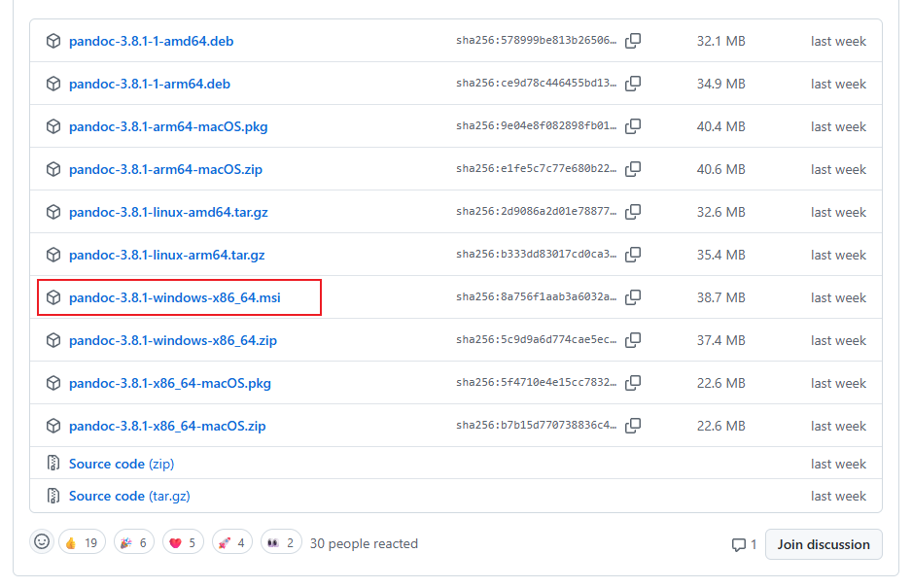
Task: Download pandoc-3.8.1-x86_64-macOS.pkg
Action: [x=170, y=383]
